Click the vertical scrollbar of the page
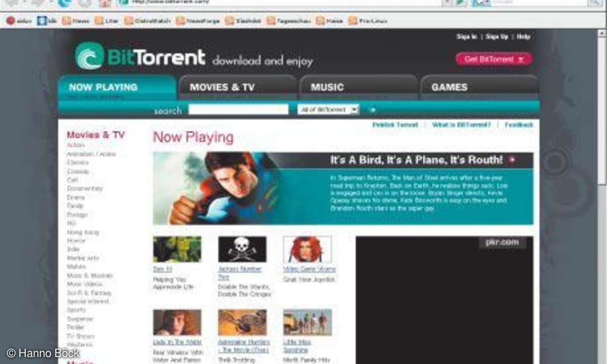607x364 pixels. pos(603,196)
